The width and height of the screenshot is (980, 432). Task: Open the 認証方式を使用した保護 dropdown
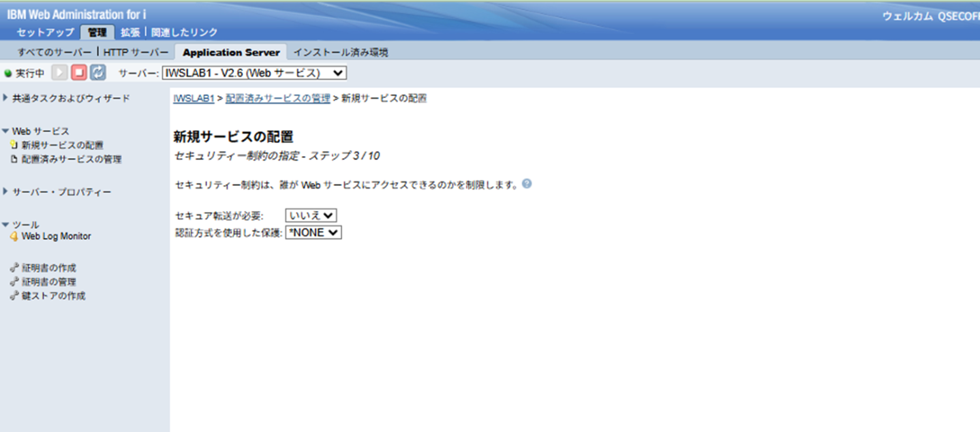(313, 232)
